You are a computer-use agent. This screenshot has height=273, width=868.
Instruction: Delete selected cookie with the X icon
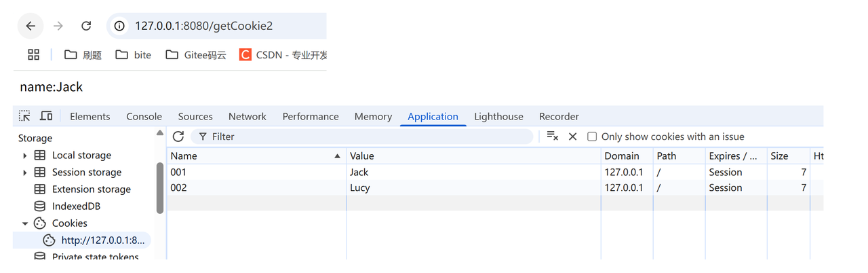coord(572,136)
